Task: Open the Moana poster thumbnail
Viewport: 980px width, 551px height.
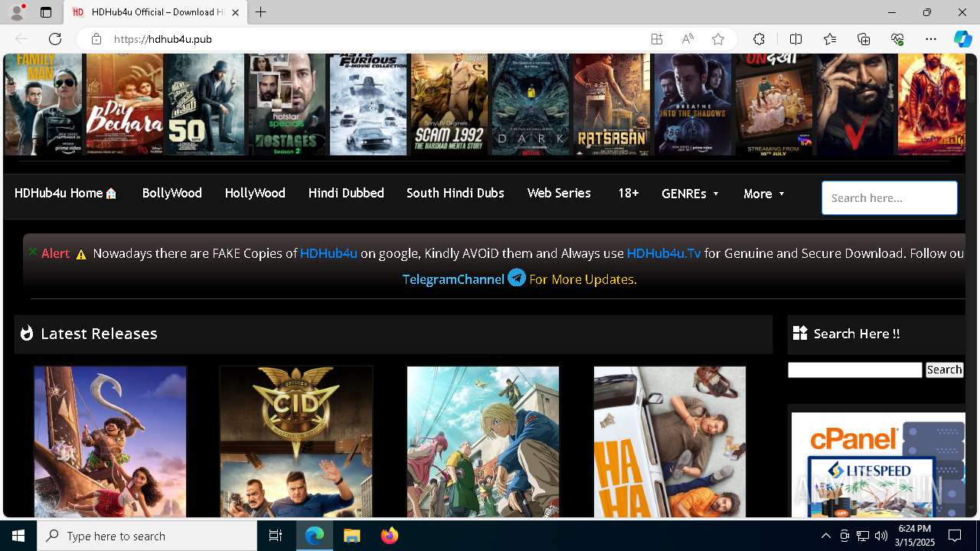Action: pyautogui.click(x=110, y=442)
